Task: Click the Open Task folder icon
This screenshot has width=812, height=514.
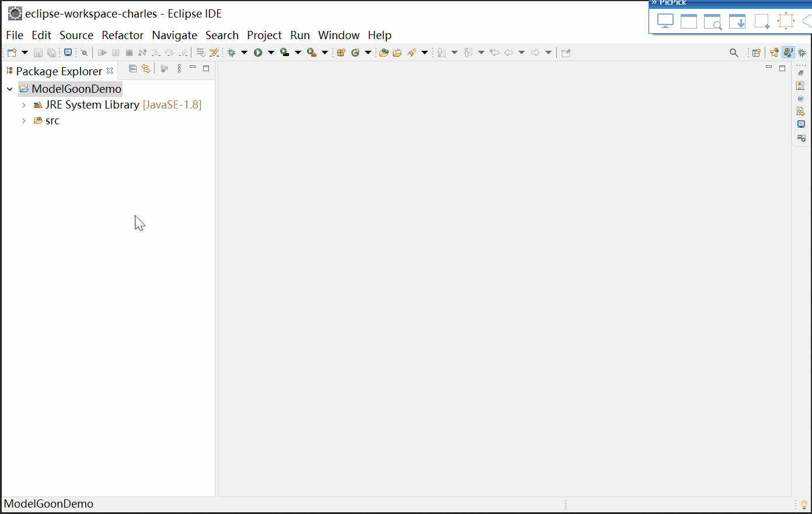Action: tap(397, 53)
